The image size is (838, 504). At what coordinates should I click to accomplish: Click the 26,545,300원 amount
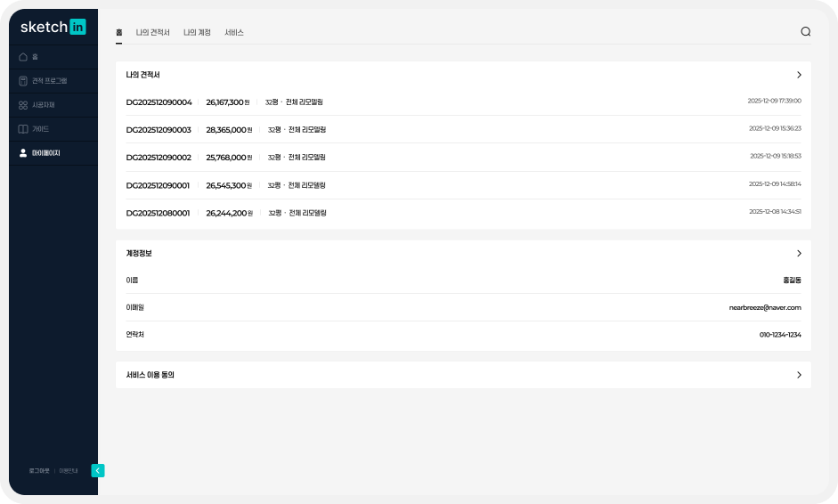pyautogui.click(x=229, y=185)
